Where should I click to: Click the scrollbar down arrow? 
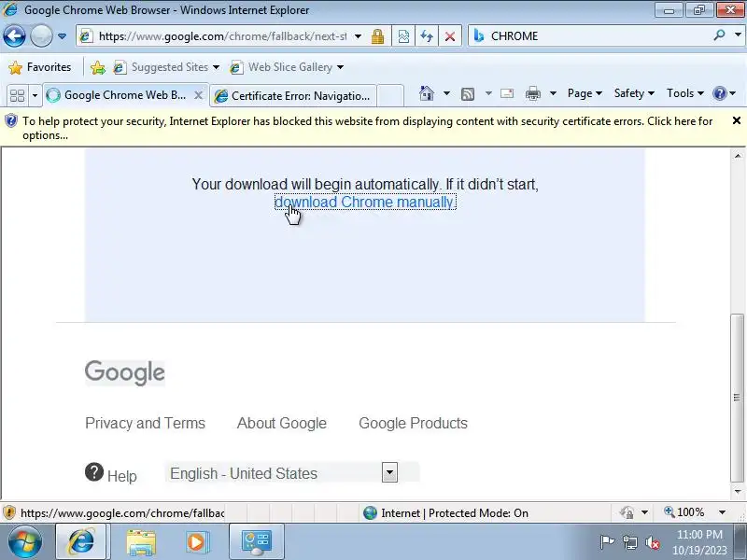click(738, 492)
